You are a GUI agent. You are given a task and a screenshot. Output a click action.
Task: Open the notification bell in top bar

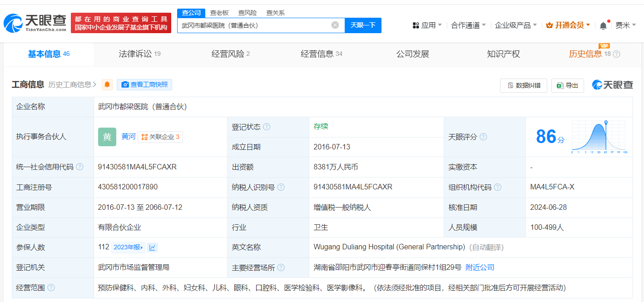pos(603,25)
